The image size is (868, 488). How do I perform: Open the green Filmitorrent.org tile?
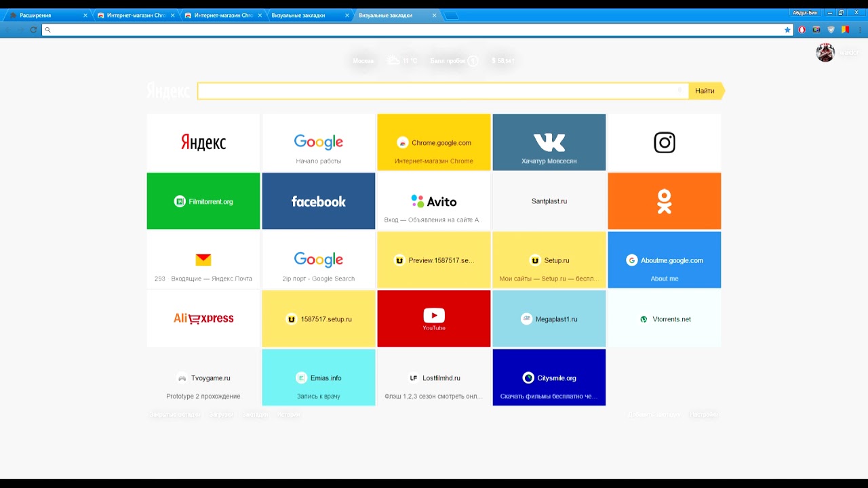tap(203, 201)
